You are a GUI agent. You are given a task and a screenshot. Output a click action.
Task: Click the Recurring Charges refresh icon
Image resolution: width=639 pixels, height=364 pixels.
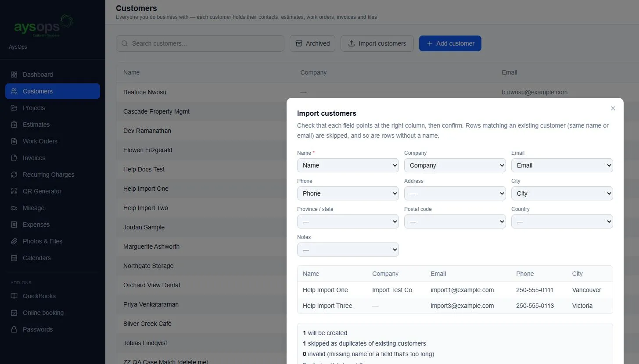click(14, 175)
